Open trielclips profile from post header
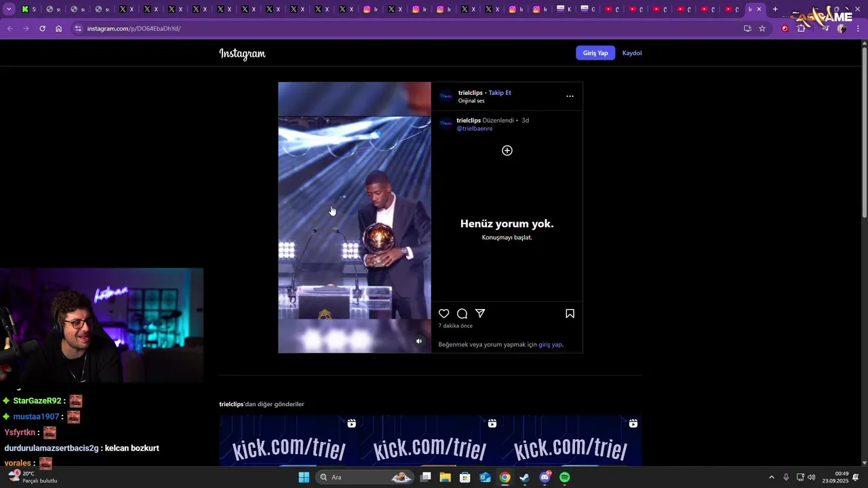 click(x=470, y=93)
